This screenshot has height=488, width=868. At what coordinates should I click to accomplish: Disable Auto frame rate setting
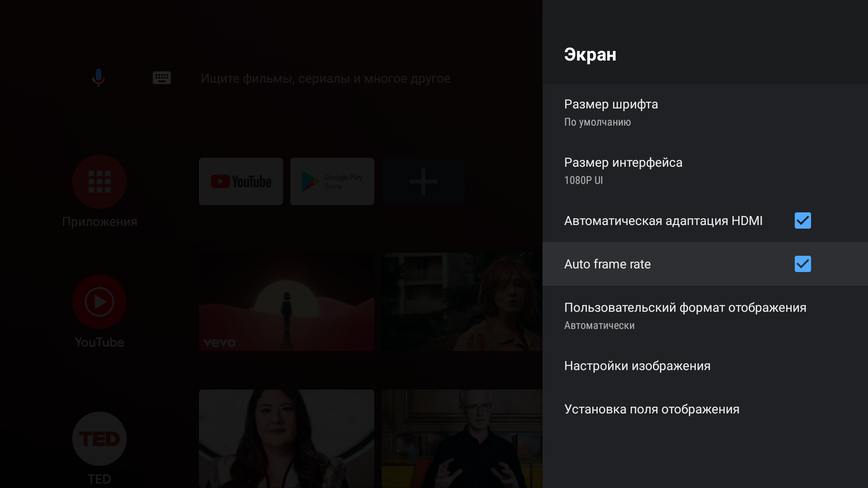(x=803, y=263)
